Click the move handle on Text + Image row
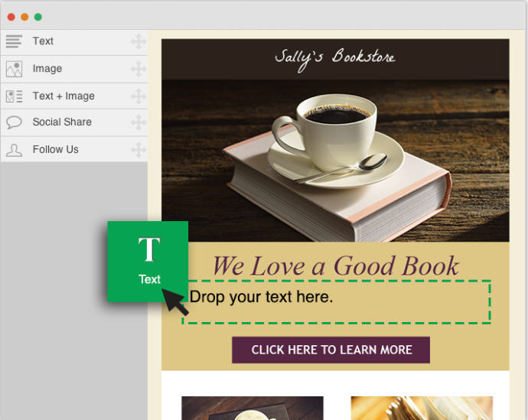 pyautogui.click(x=138, y=96)
